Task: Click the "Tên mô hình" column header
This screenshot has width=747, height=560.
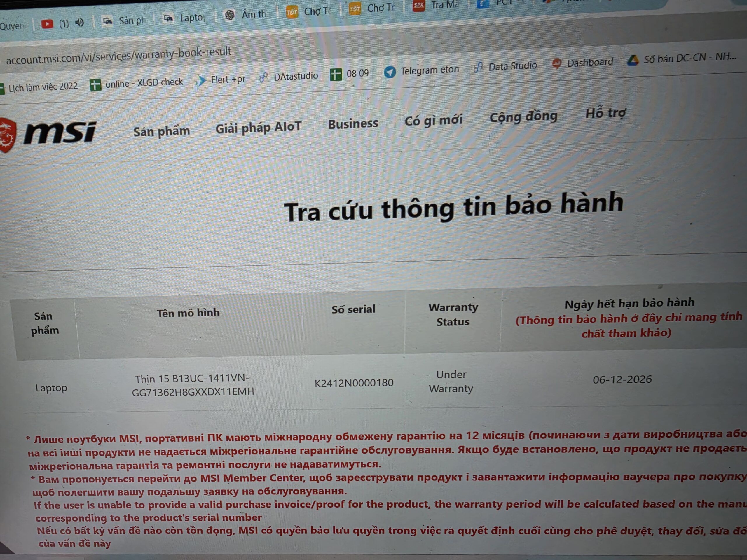Action: click(x=188, y=313)
